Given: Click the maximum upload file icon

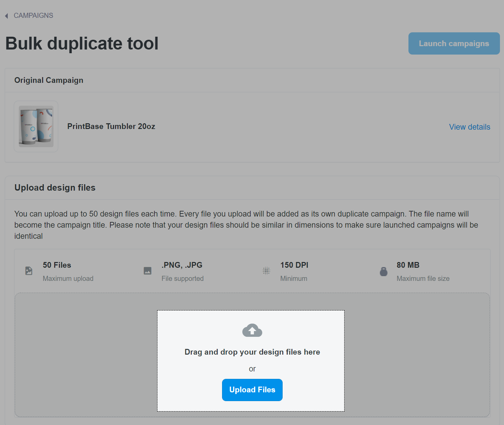Looking at the screenshot, I should pos(29,271).
